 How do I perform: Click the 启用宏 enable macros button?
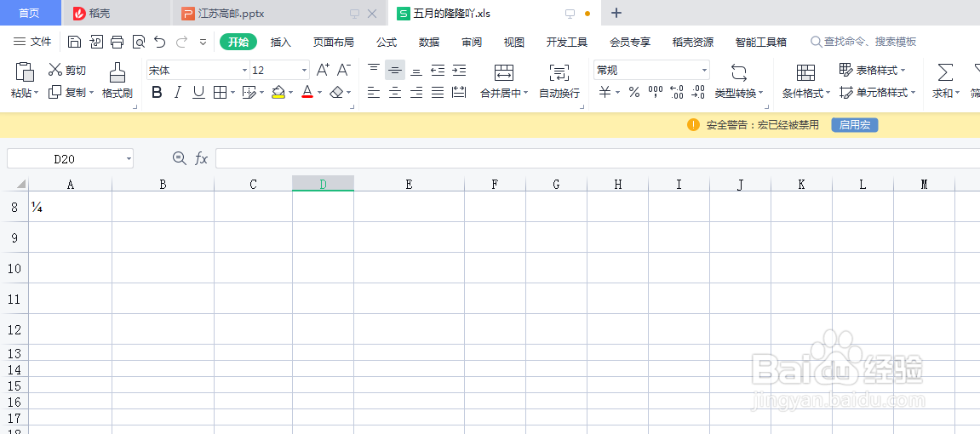click(854, 125)
